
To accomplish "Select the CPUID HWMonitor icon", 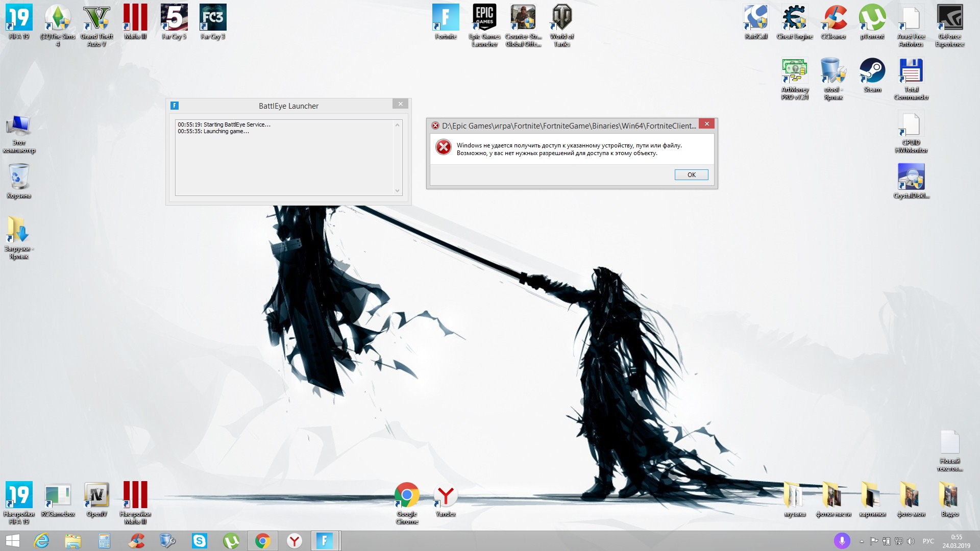I will click(911, 132).
